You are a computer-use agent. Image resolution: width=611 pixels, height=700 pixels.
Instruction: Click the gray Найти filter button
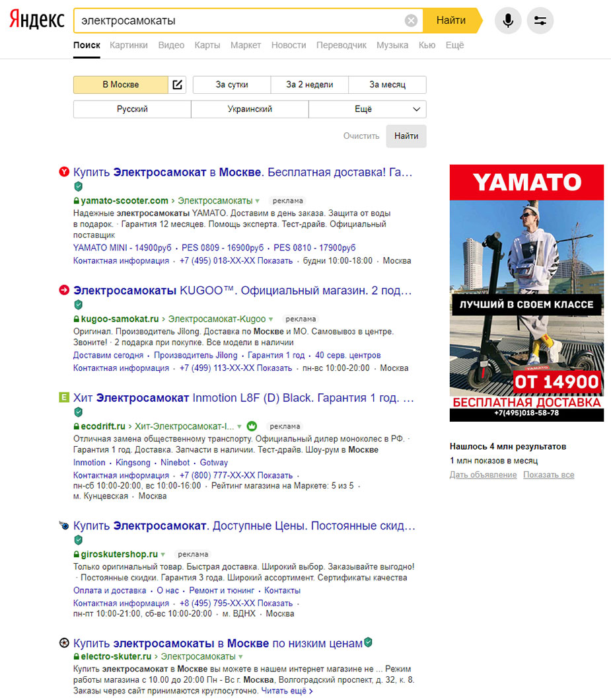coord(406,136)
